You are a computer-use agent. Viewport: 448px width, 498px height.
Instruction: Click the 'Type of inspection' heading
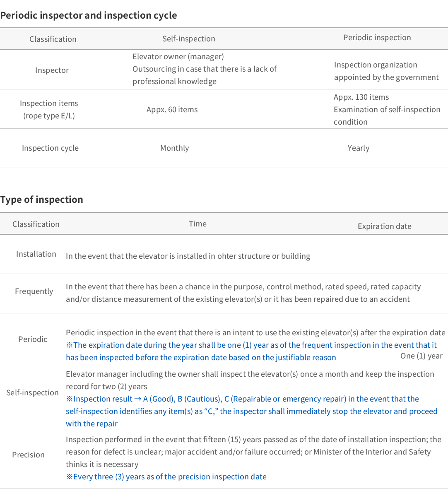41,200
